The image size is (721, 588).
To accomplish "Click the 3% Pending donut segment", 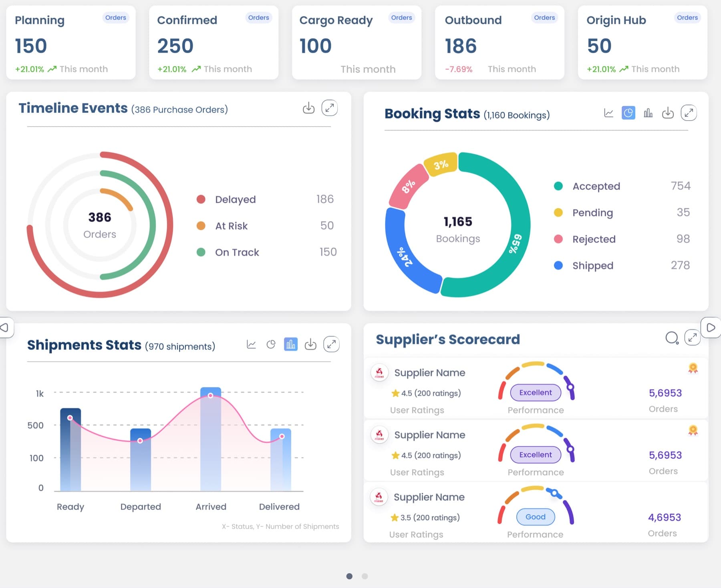I will [x=441, y=164].
